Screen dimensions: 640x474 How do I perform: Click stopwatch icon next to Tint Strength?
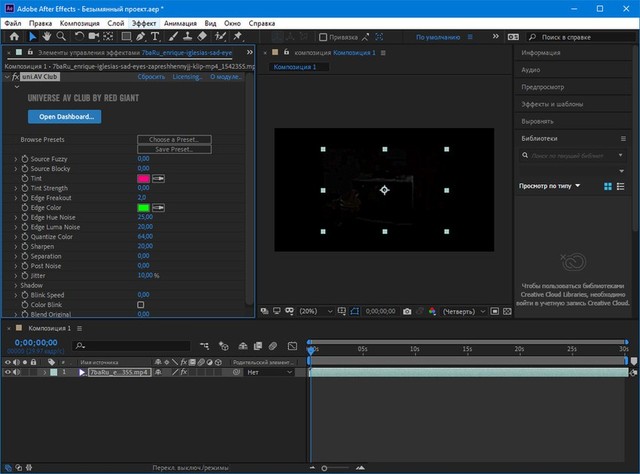coord(25,188)
